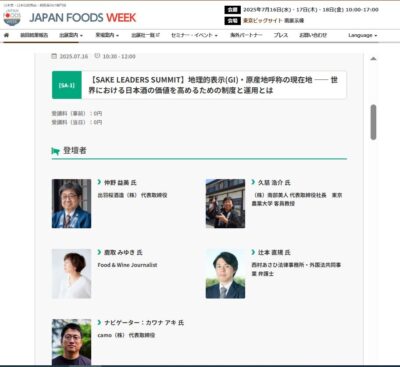Click the 南部美人 代表取締役社長 affiliation text

pos(297,199)
